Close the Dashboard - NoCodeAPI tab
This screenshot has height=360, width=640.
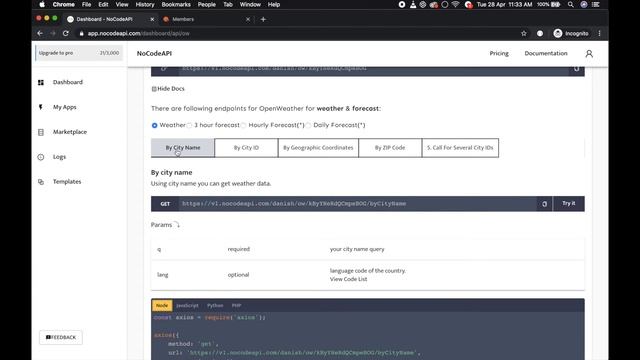tap(152, 19)
